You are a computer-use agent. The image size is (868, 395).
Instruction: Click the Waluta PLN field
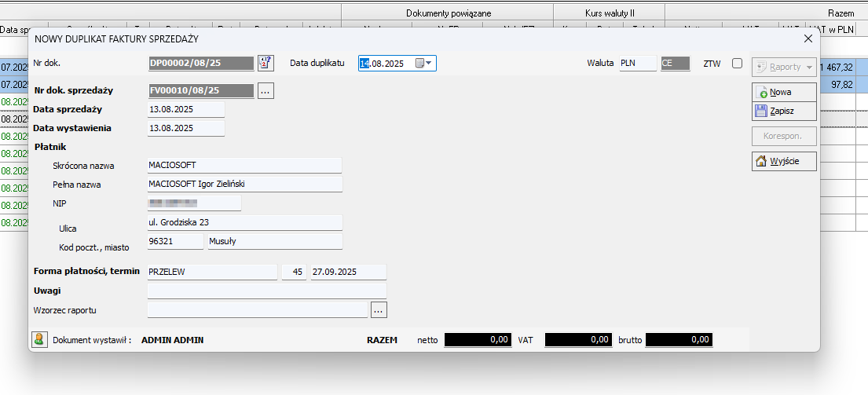[x=636, y=64]
